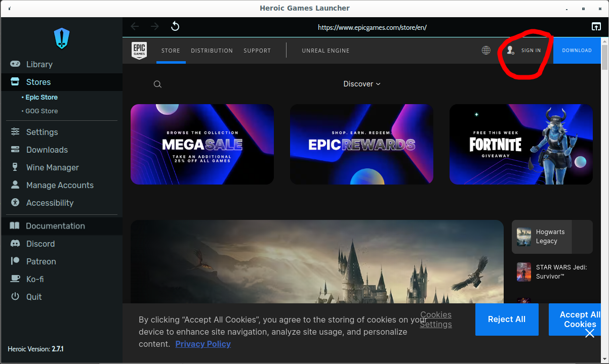
Task: Click the Epic Games logo
Action: [x=139, y=51]
